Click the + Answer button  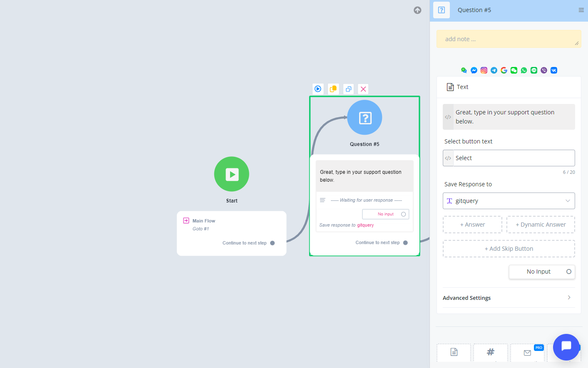pos(472,225)
